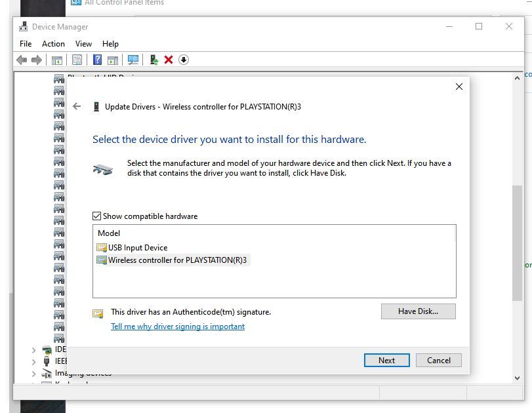Scan for hardware changes using the monitor icon

pos(133,60)
